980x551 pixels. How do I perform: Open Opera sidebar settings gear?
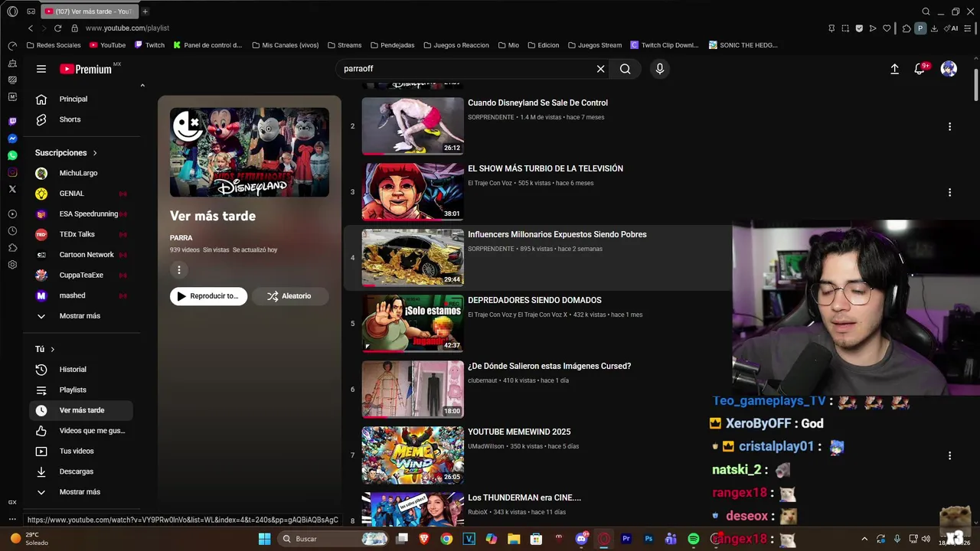[12, 265]
